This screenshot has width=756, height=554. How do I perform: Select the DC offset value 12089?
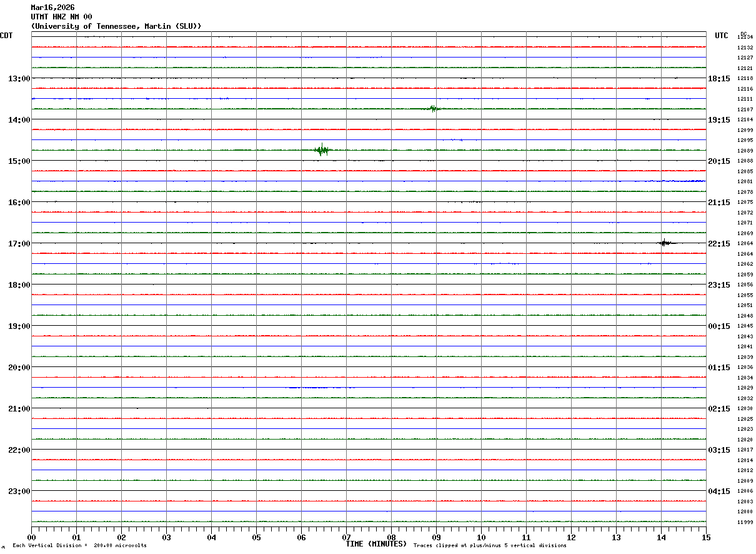[745, 151]
